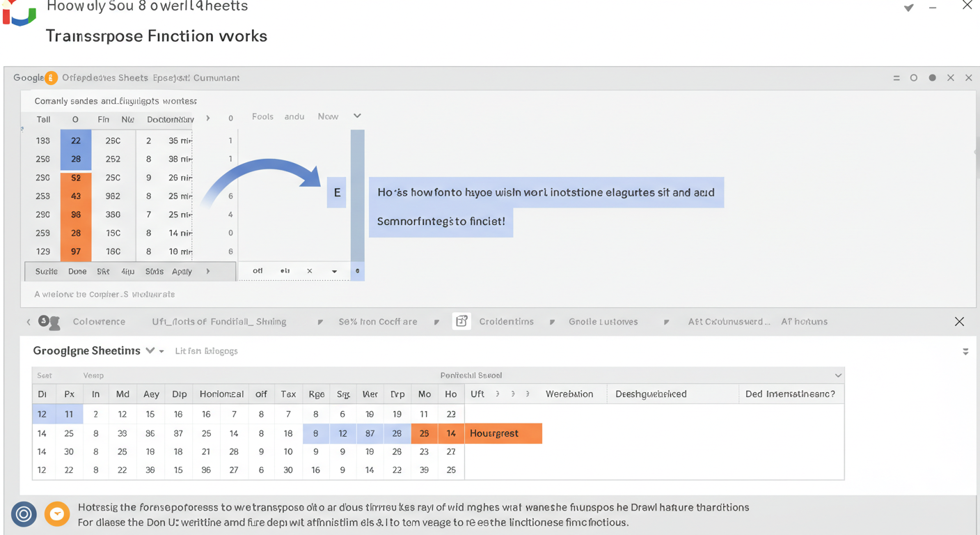
Task: Open the Apqly tab
Action: tap(182, 271)
